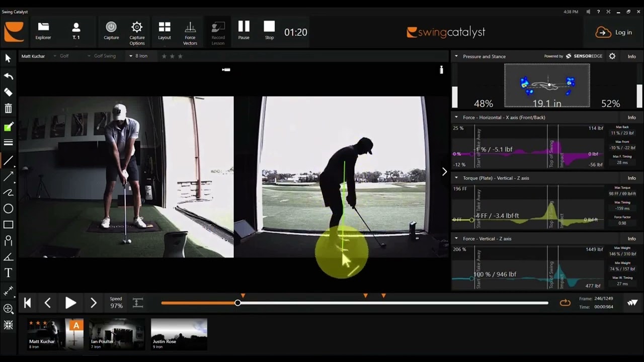
Task: Delete drawings with the trash icon
Action: 9,109
